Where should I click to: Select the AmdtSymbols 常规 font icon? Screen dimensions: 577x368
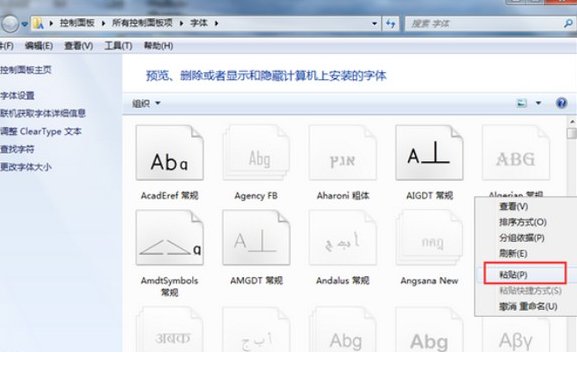coord(170,238)
